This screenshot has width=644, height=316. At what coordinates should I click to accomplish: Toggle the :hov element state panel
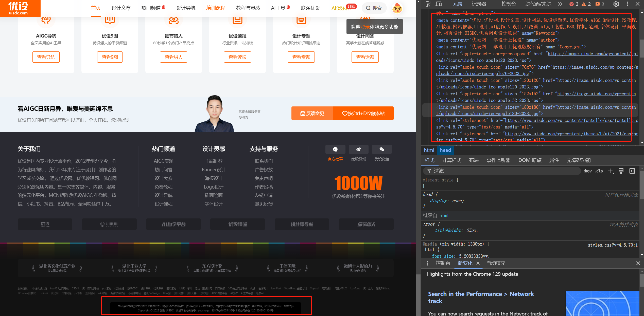click(587, 171)
